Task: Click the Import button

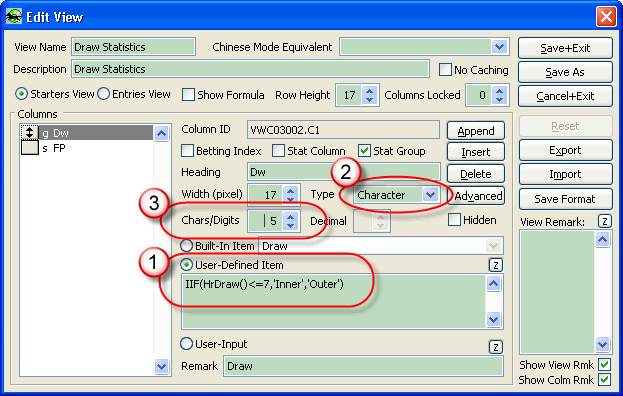Action: [x=565, y=174]
